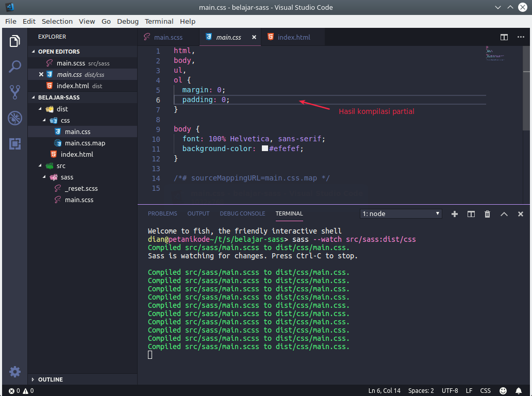Click the CSS language mode in status bar
Image resolution: width=532 pixels, height=396 pixels.
pyautogui.click(x=485, y=390)
